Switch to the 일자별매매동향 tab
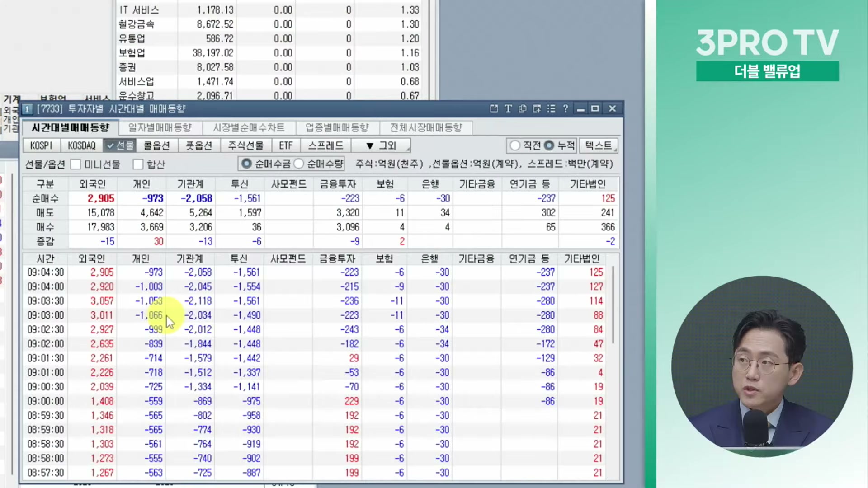Image resolution: width=868 pixels, height=488 pixels. 160,128
